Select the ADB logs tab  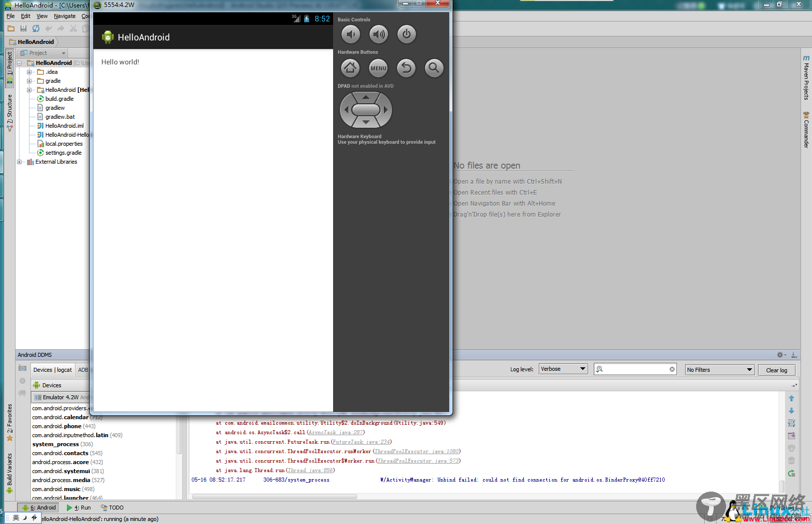(x=83, y=370)
